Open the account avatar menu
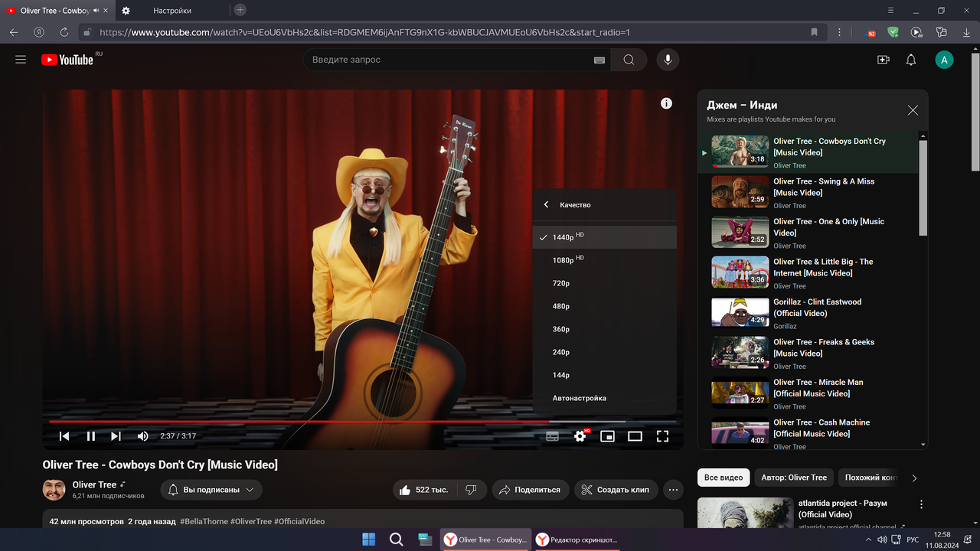This screenshot has height=551, width=980. [944, 60]
